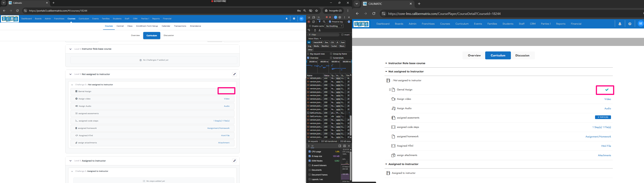Collapse Level 5 Not assigned to instructor
This screenshot has height=183, width=644.
coord(70,74)
